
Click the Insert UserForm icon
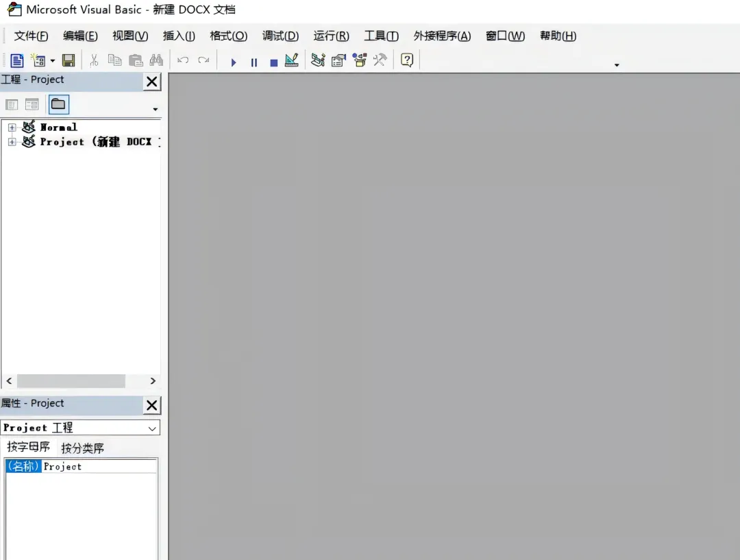point(38,60)
